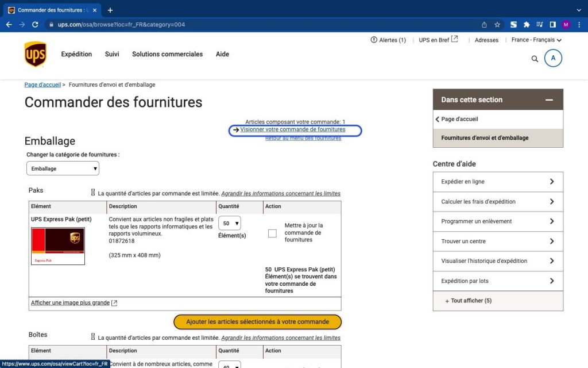
Task: Reload the page
Action: click(x=35, y=24)
